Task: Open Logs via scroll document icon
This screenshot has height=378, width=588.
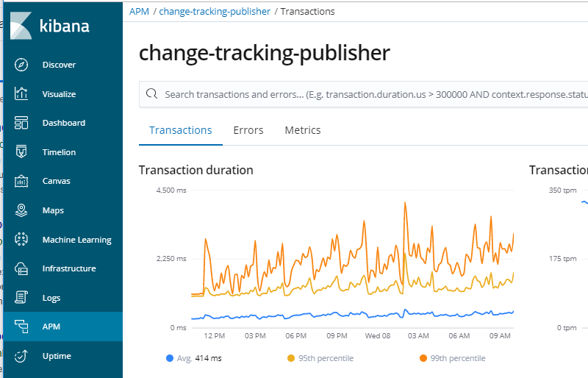Action: (21, 297)
